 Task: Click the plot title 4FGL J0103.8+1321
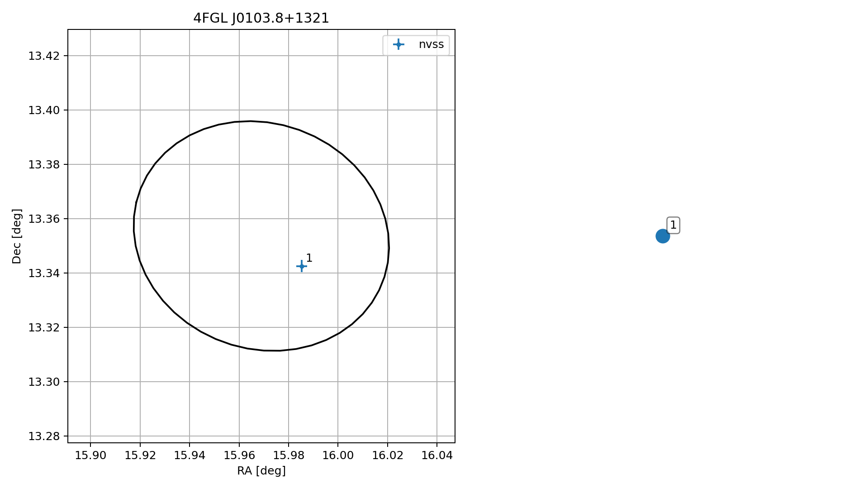[x=261, y=18]
